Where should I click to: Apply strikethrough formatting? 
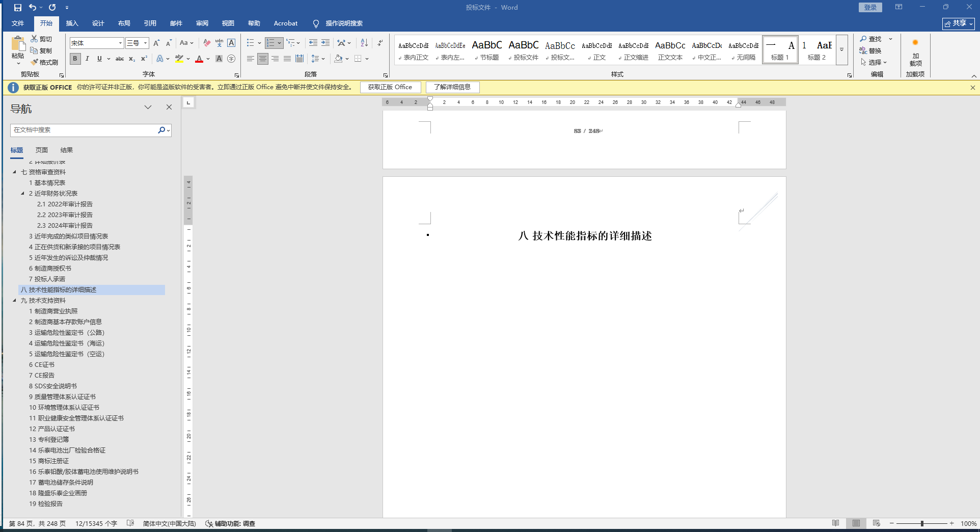pos(120,59)
